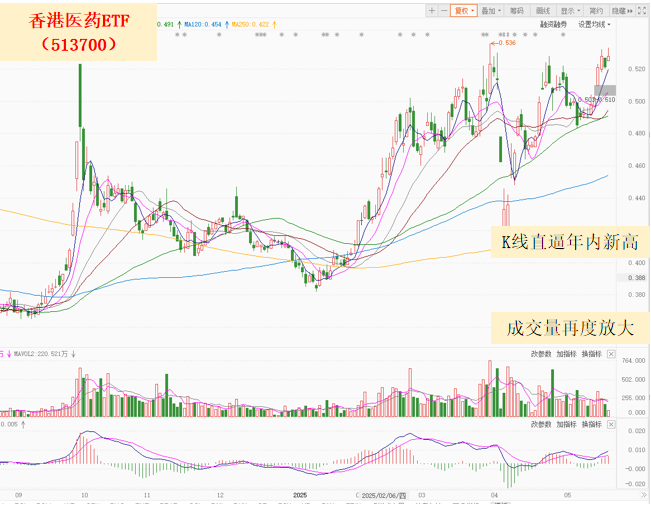Click 改参数 in the MACD panel
The width and height of the screenshot is (651, 505).
pos(541,424)
